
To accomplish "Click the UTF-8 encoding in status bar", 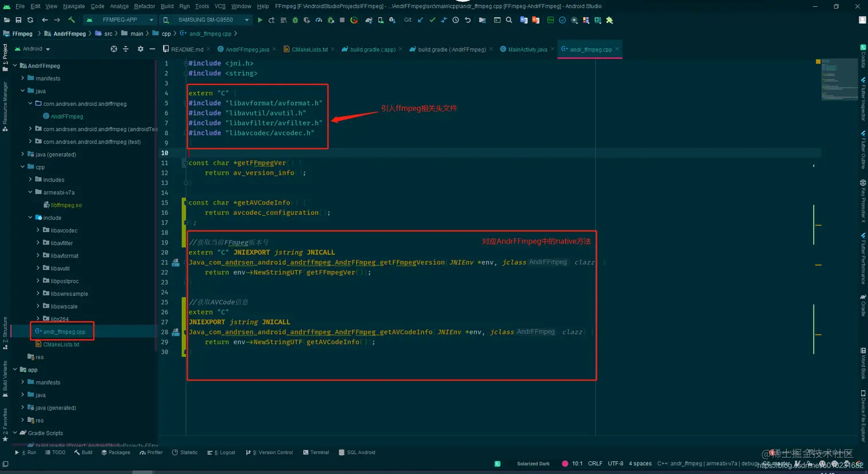I will [x=615, y=464].
